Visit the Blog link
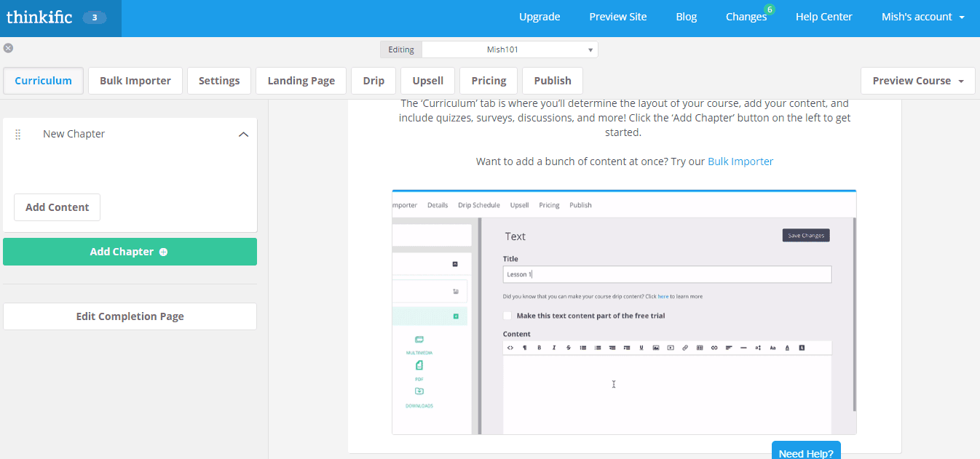 (687, 17)
